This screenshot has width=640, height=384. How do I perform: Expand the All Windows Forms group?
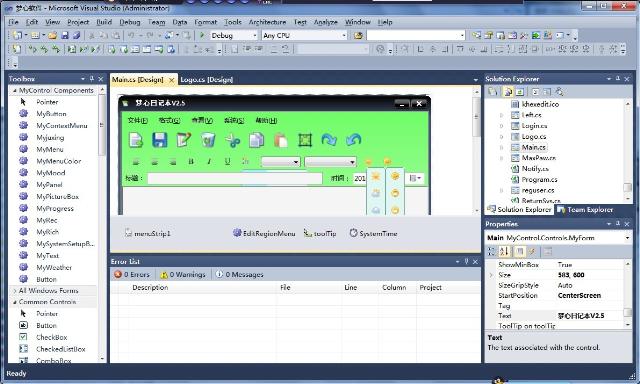coord(15,291)
